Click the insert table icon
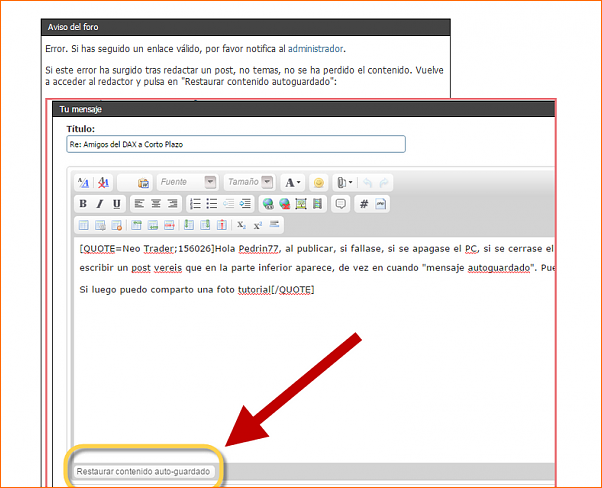The height and width of the screenshot is (488, 602). coord(83,225)
